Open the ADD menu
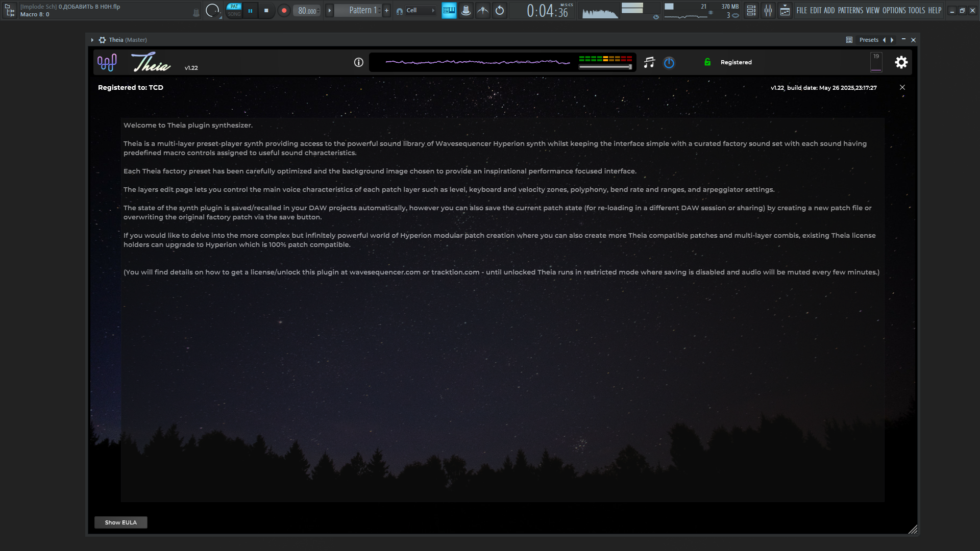This screenshot has height=551, width=980. click(x=829, y=10)
